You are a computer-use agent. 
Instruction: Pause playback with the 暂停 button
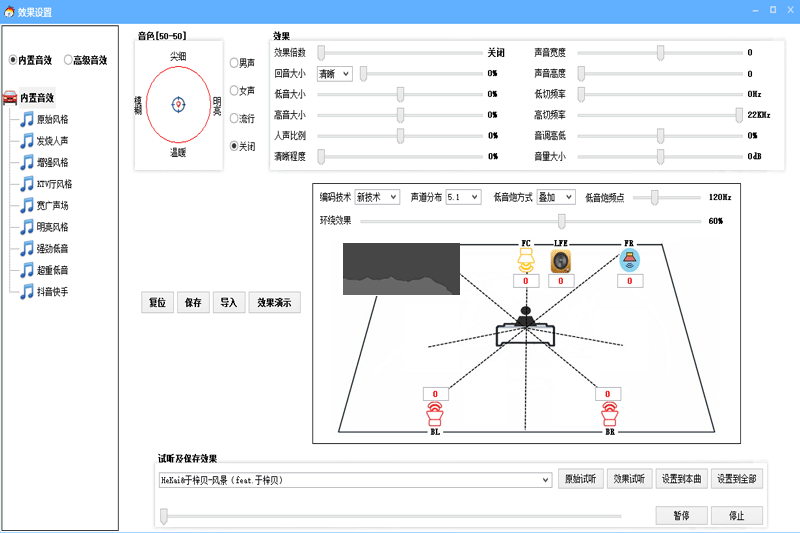682,516
